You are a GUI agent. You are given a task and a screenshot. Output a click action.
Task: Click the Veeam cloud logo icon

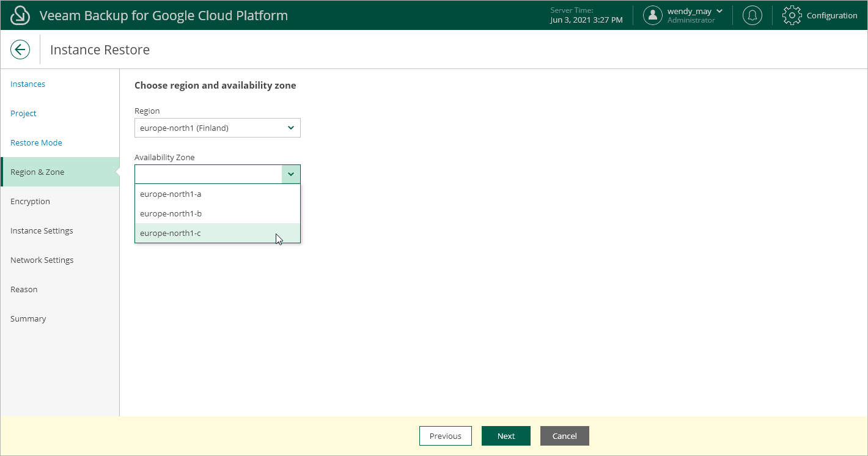(20, 15)
